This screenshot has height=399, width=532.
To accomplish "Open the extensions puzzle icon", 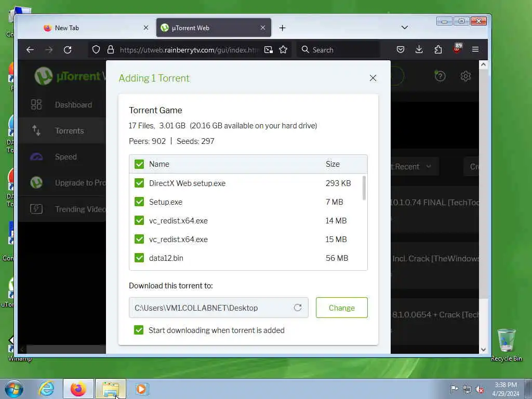I will tap(438, 50).
